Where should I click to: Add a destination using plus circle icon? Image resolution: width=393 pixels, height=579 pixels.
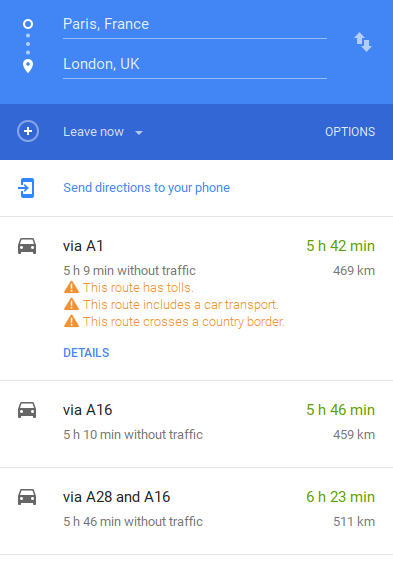[x=28, y=131]
